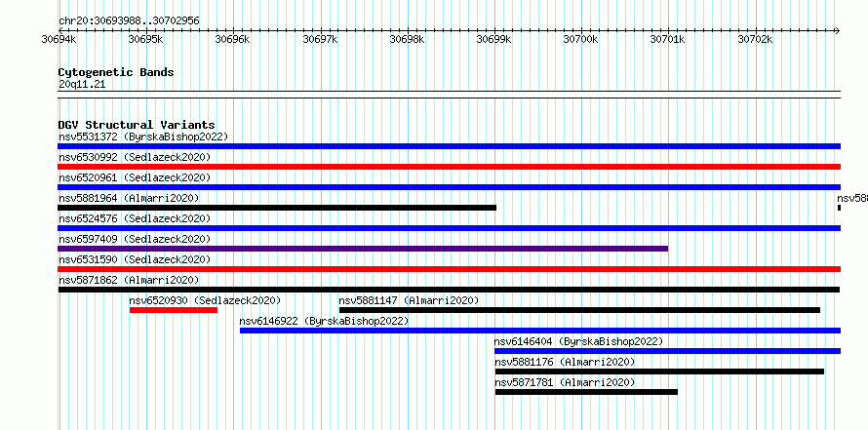Select the nsv5881964 black variant bar

[277, 208]
